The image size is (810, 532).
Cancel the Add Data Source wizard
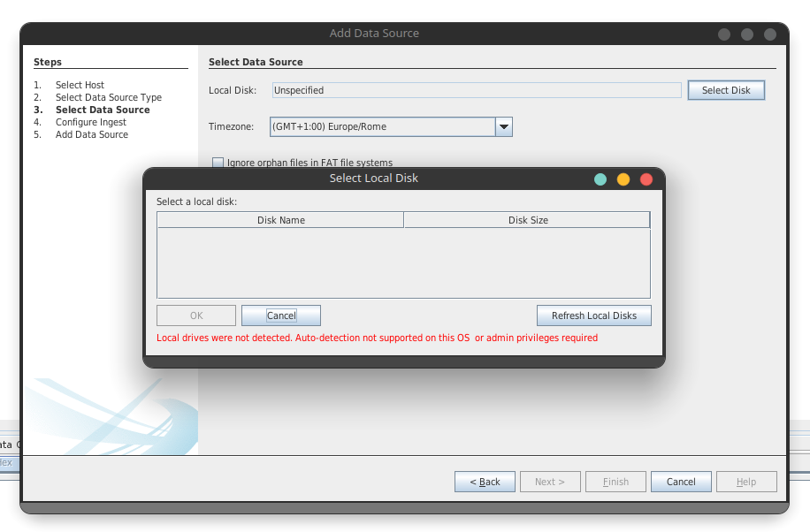[681, 482]
